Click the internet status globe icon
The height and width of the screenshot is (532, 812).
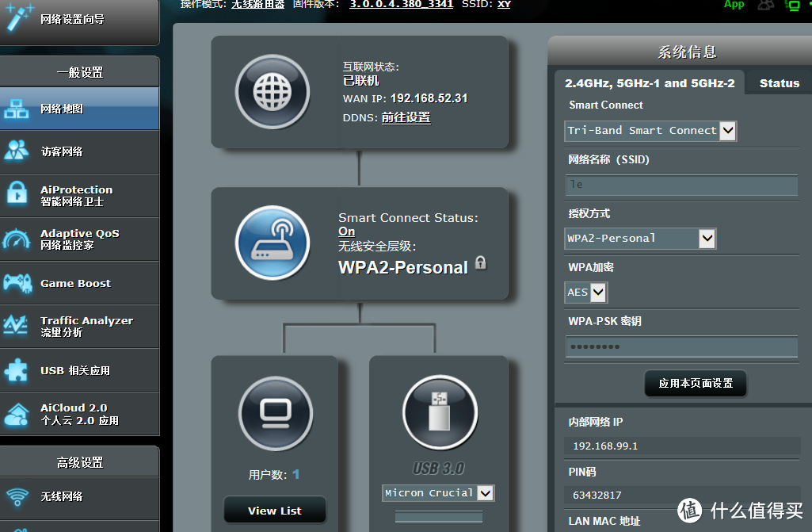click(273, 92)
